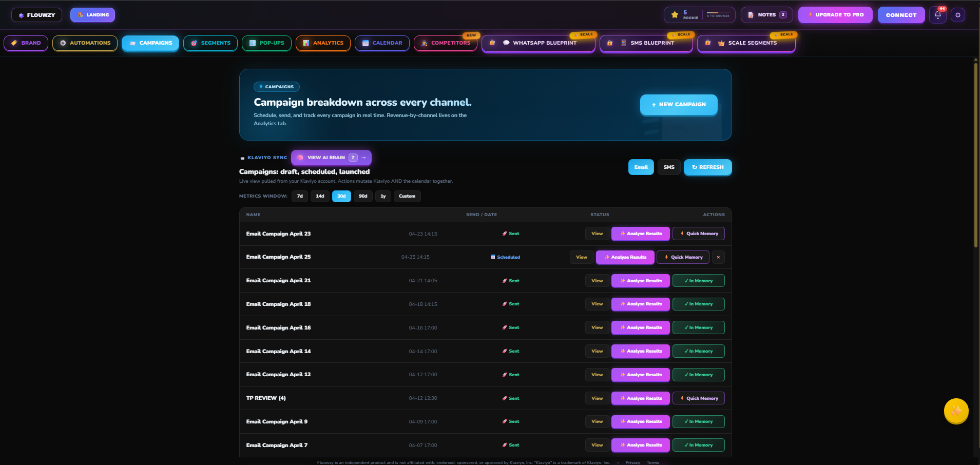Open the Terms link in footer
This screenshot has height=465, width=980.
tap(652, 462)
